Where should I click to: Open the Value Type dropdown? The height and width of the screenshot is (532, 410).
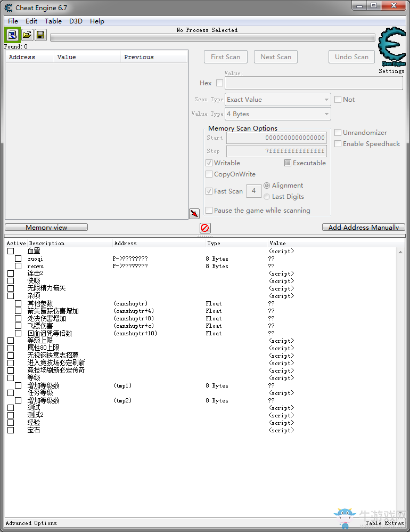click(x=278, y=114)
